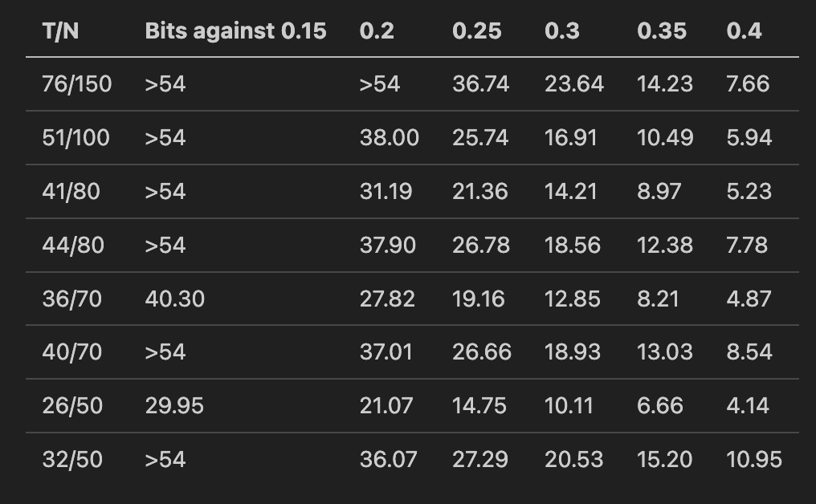
Task: Select the 44/80 row label
Action: (73, 245)
